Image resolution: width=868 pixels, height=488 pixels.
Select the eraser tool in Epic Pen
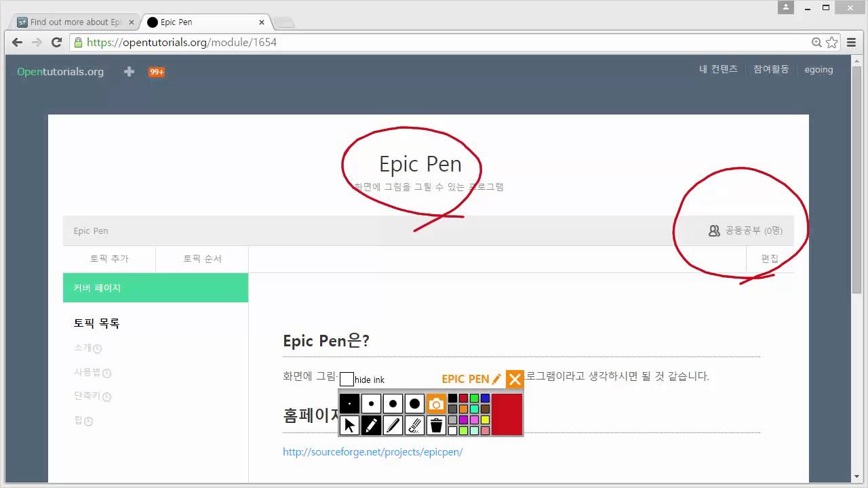pos(414,425)
